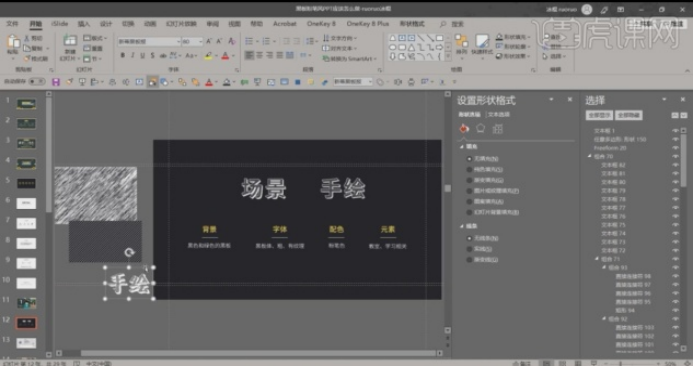This screenshot has width=693, height=367.
Task: Click the Show All button in Selection pane
Action: point(599,115)
